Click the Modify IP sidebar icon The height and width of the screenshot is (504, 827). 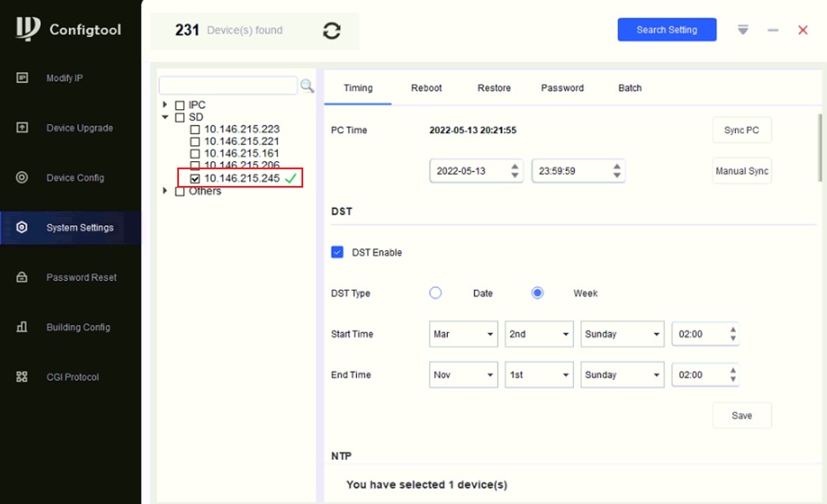22,78
